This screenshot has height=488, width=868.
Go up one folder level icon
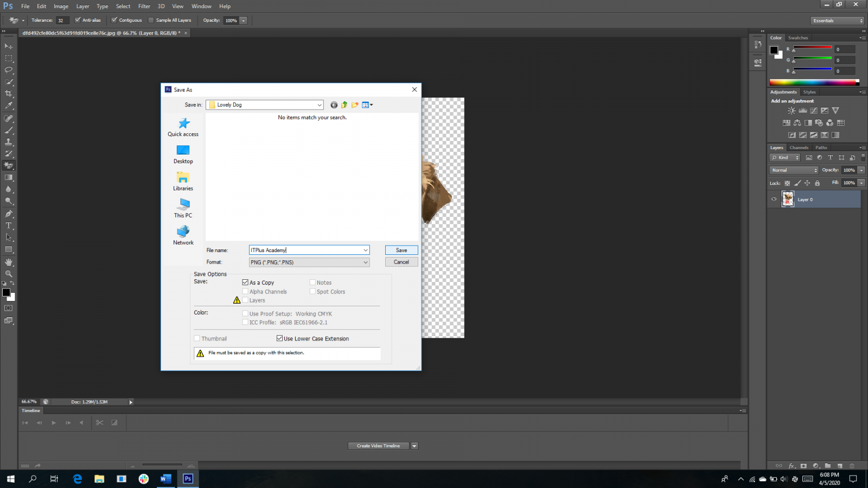[x=344, y=105]
